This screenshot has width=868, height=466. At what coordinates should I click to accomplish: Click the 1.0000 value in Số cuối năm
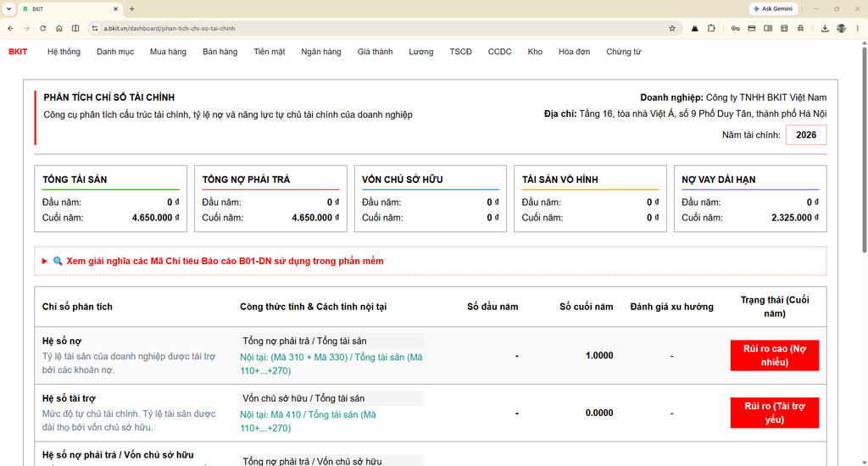[599, 355]
